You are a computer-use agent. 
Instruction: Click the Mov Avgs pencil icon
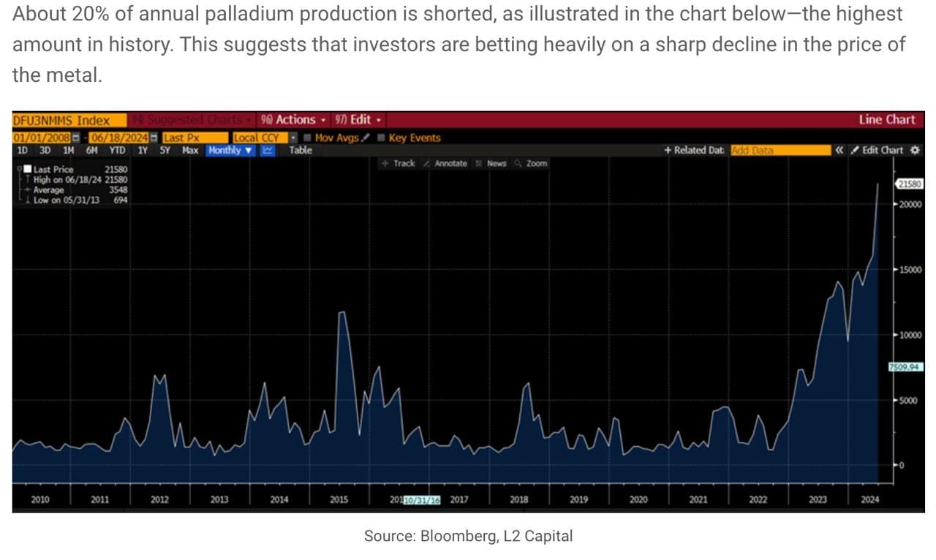pyautogui.click(x=366, y=138)
